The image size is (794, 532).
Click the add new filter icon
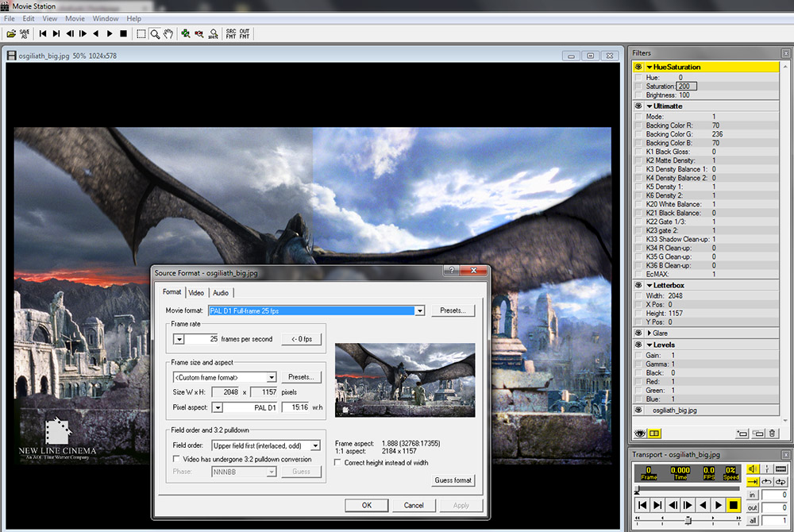[x=742, y=434]
